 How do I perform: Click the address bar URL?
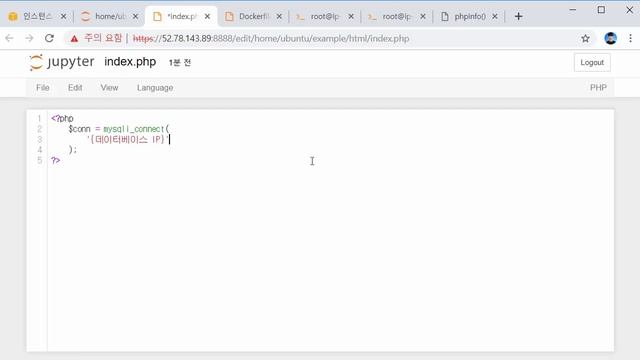click(271, 38)
